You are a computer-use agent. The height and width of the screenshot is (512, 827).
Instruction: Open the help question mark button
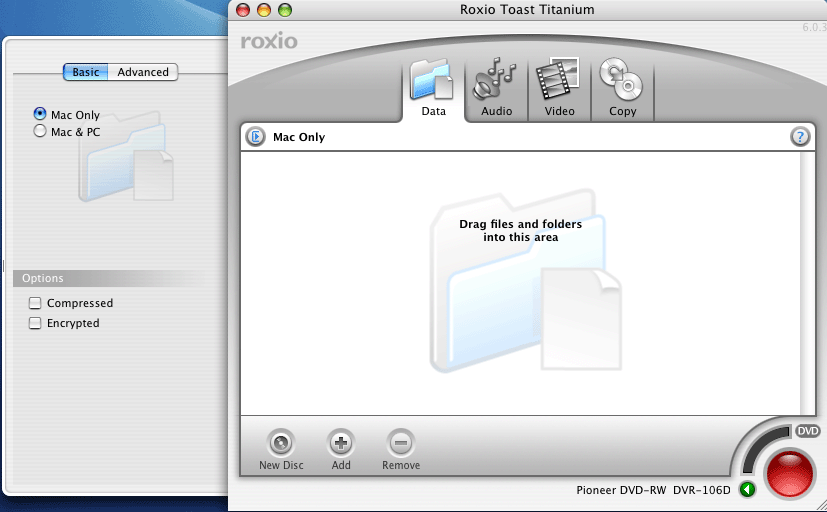(800, 137)
